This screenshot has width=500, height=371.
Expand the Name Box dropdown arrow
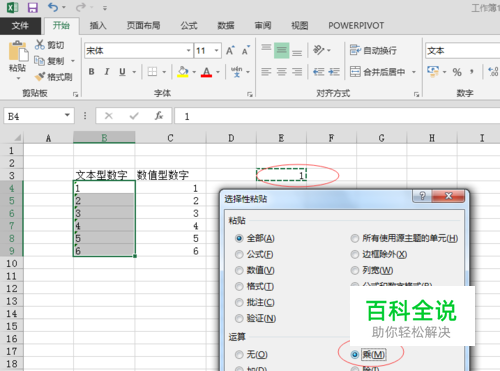tap(67, 115)
